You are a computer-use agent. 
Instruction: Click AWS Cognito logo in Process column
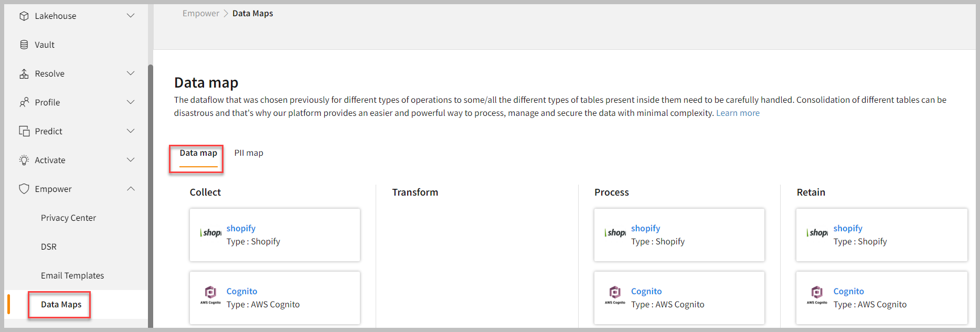point(615,295)
